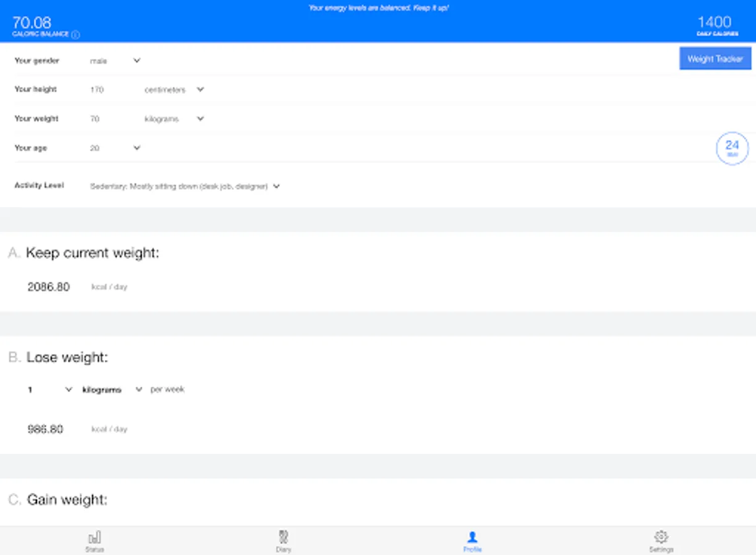The width and height of the screenshot is (756, 555).
Task: Open the Activity Level Sedentary dropdown
Action: [185, 186]
